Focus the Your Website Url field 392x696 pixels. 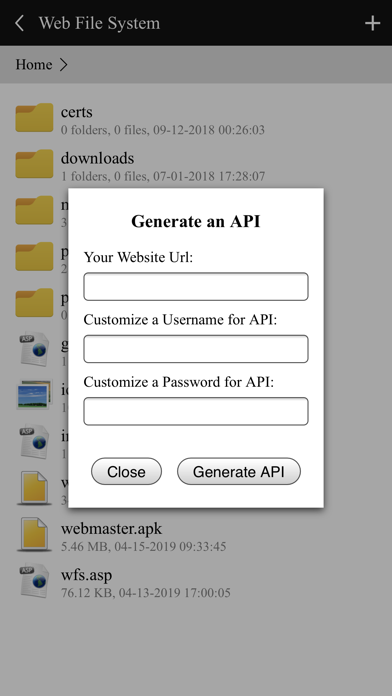(196, 286)
